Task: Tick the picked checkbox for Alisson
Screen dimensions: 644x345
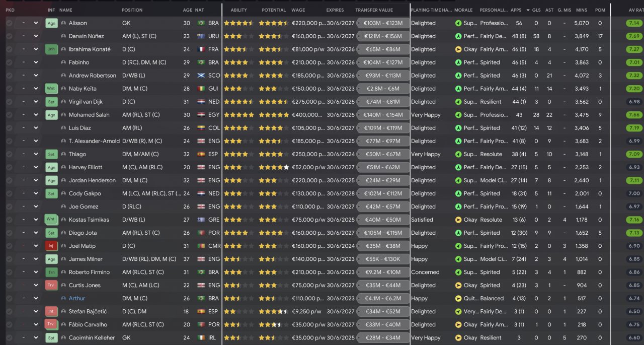Action: [9, 23]
